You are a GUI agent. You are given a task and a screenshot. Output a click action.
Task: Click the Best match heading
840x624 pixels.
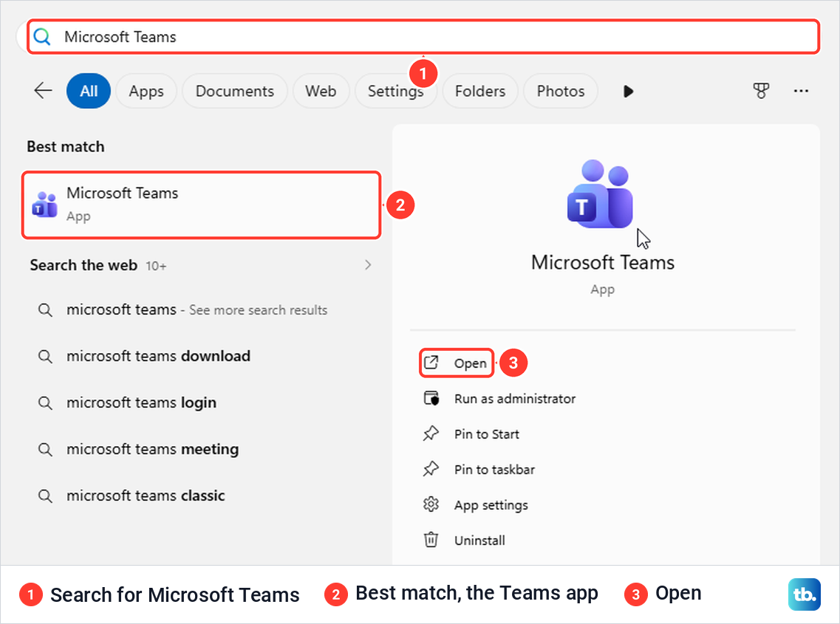tap(66, 147)
